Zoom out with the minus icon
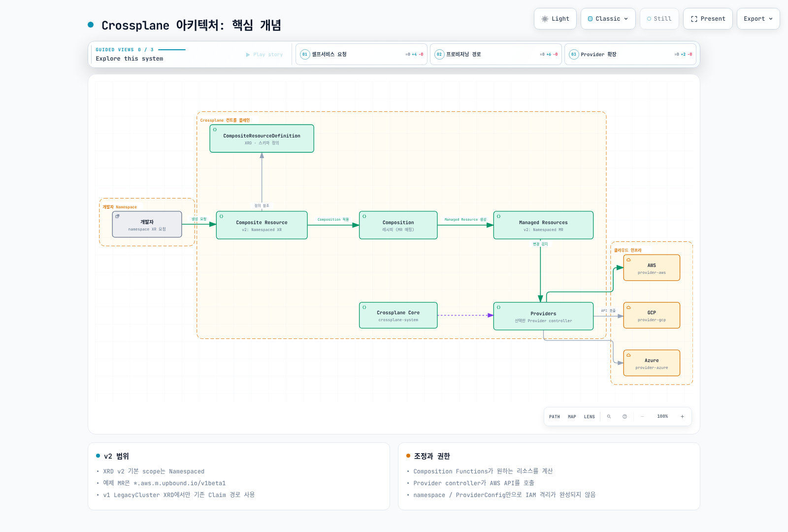788x532 pixels. 642,417
